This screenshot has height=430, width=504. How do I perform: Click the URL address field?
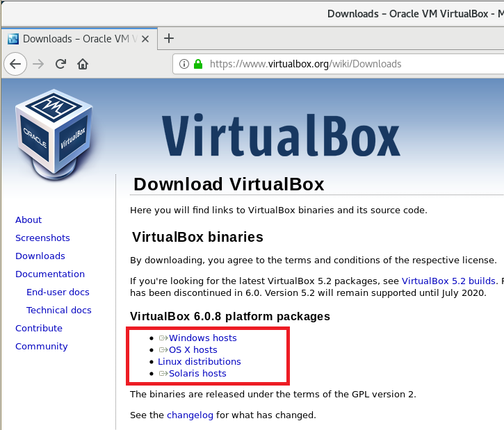pos(337,64)
